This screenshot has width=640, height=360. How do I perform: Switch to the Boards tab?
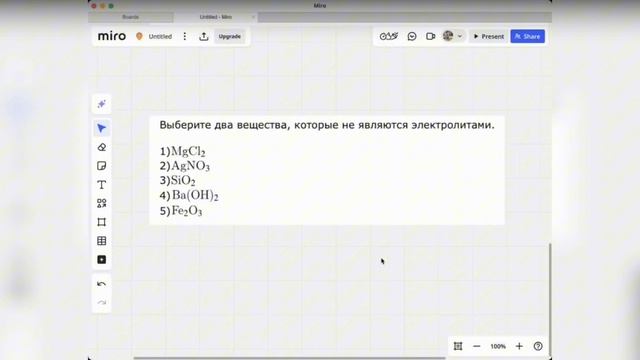pyautogui.click(x=131, y=17)
